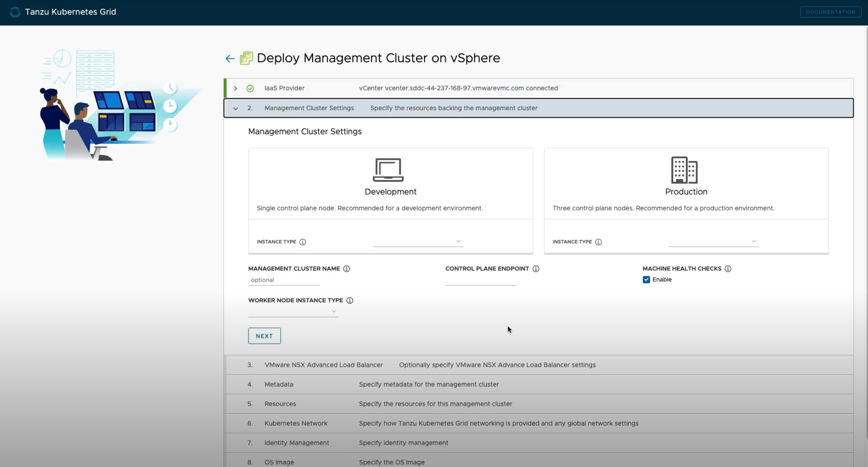Open info tooltip for Development Instance Type
This screenshot has width=868, height=467.
(x=303, y=242)
